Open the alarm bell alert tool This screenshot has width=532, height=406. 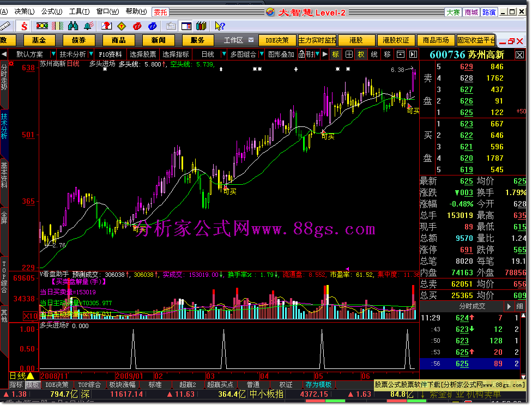[x=89, y=26]
